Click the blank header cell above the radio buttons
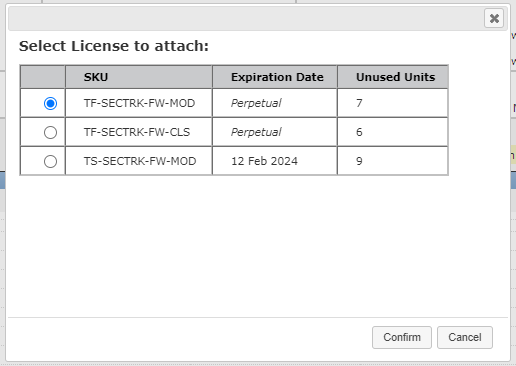The image size is (516, 366). (43, 77)
